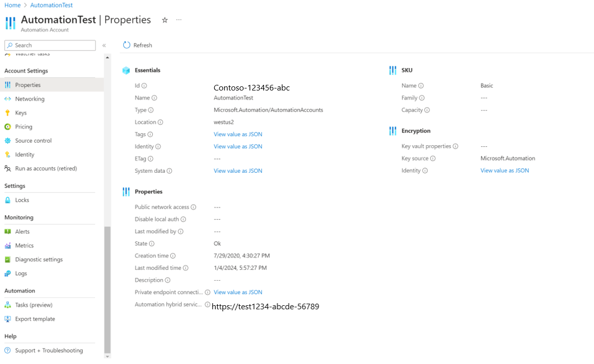The height and width of the screenshot is (364, 594).
Task: Click info icon next to Location
Action: tap(160, 122)
